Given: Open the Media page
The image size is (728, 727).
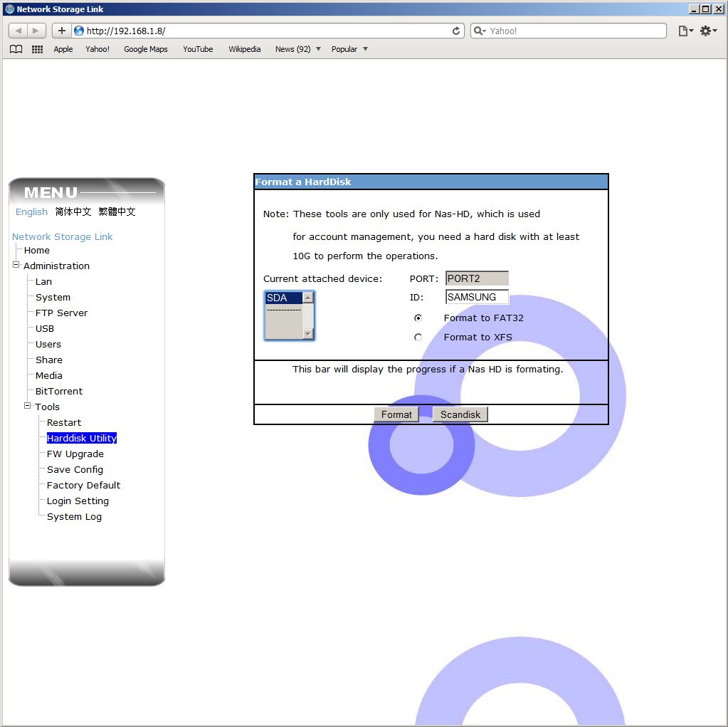Looking at the screenshot, I should click(49, 375).
